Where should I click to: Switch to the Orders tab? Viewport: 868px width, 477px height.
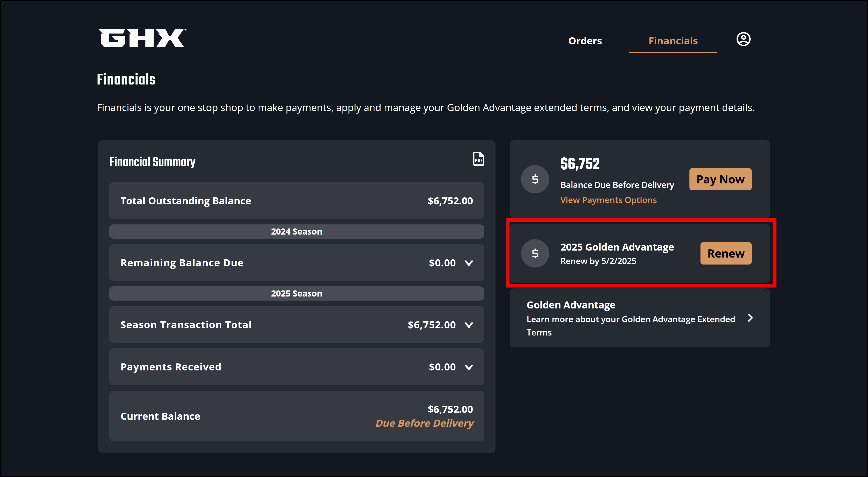(585, 41)
